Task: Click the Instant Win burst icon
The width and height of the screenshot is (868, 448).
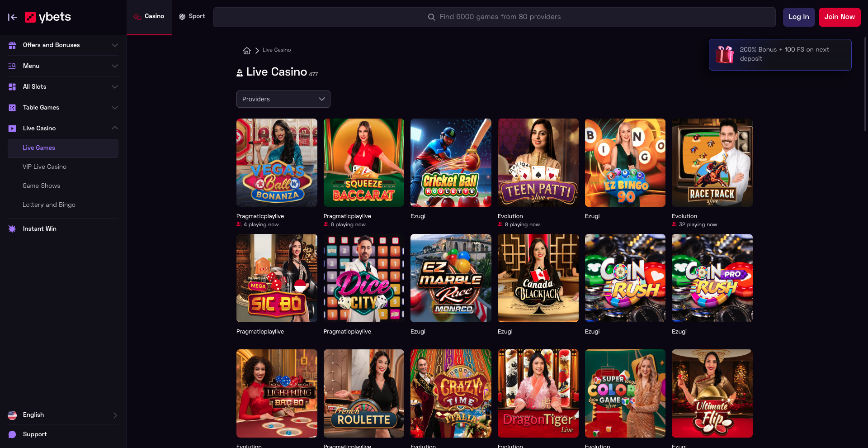Action: 12,229
